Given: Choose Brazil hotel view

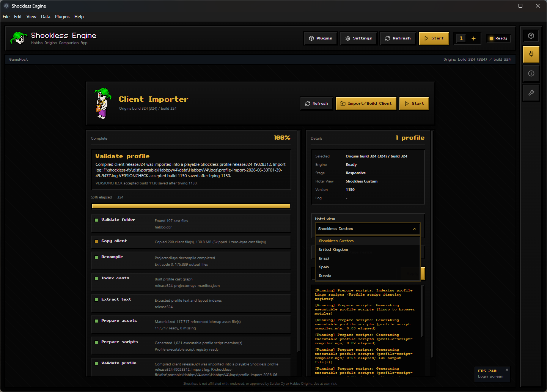Looking at the screenshot, I should pyautogui.click(x=368, y=258).
